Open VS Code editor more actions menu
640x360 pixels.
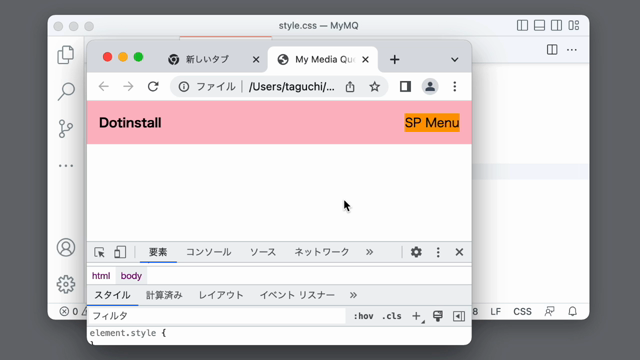coord(572,50)
